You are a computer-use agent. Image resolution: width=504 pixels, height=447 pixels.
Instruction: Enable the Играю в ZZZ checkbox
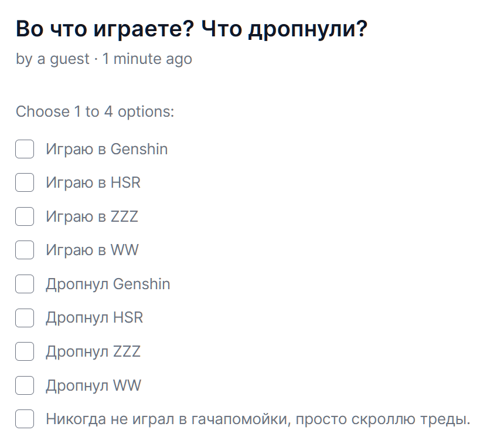[x=25, y=216]
